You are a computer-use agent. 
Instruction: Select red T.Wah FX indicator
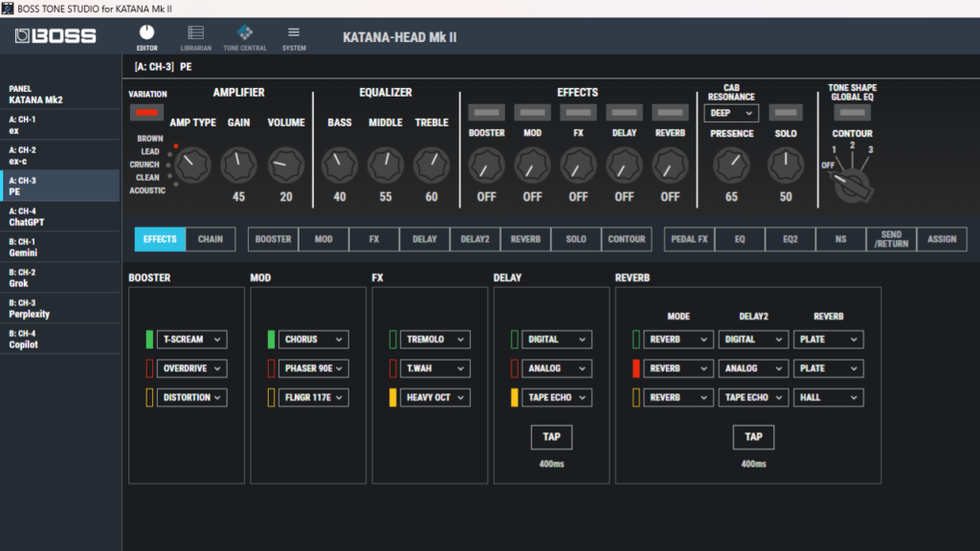392,368
